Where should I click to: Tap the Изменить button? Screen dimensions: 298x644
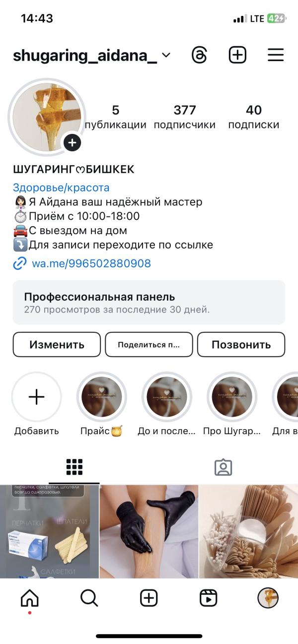click(x=57, y=344)
